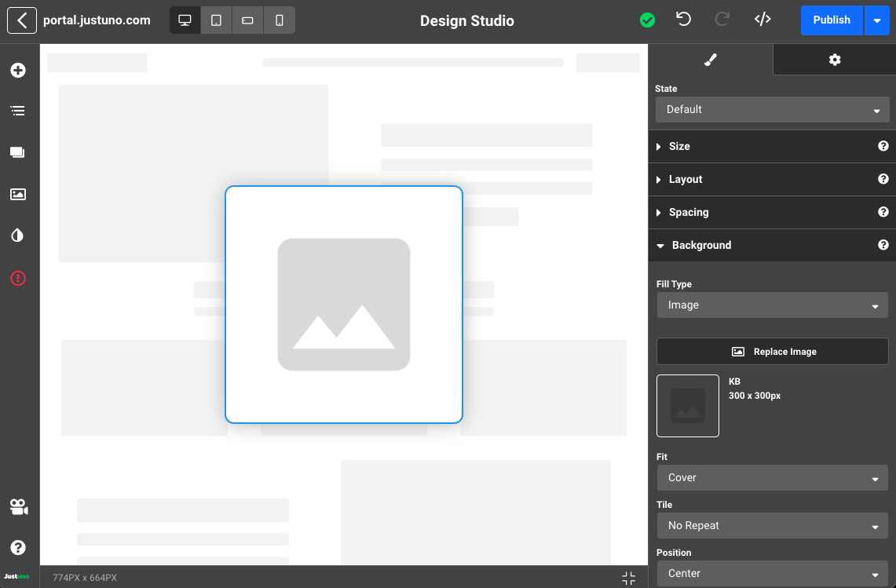Click the undo arrow icon
This screenshot has width=896, height=588.
click(684, 20)
